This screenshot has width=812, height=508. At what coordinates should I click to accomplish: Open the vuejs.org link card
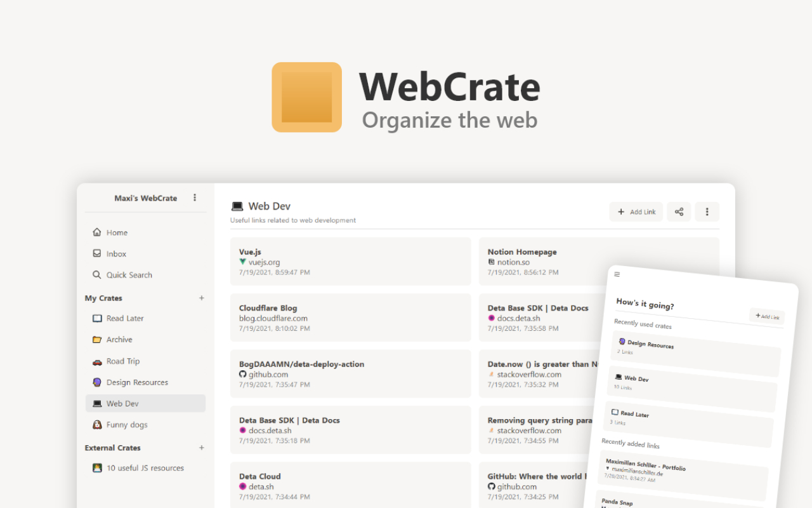[350, 262]
